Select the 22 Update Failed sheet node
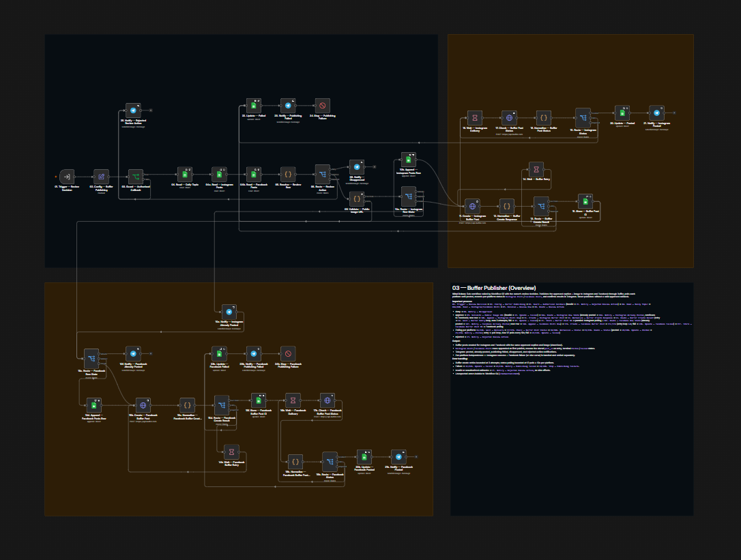 pyautogui.click(x=254, y=106)
